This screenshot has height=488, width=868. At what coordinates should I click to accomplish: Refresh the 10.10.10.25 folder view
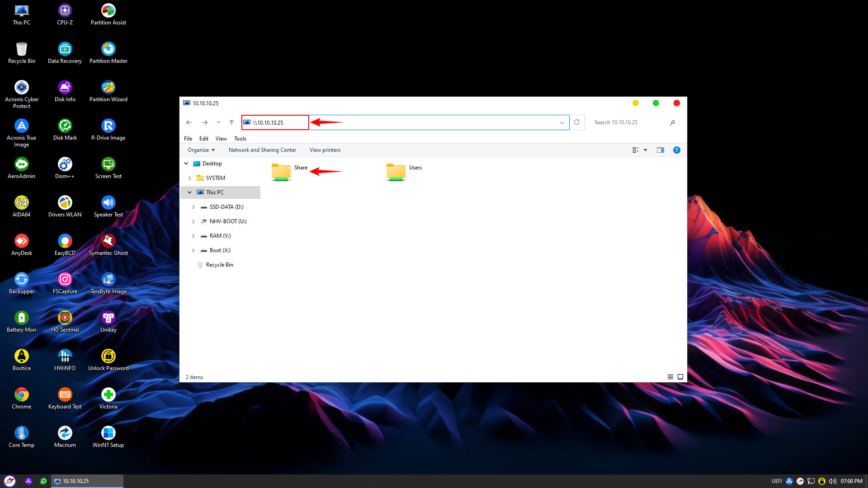point(577,122)
